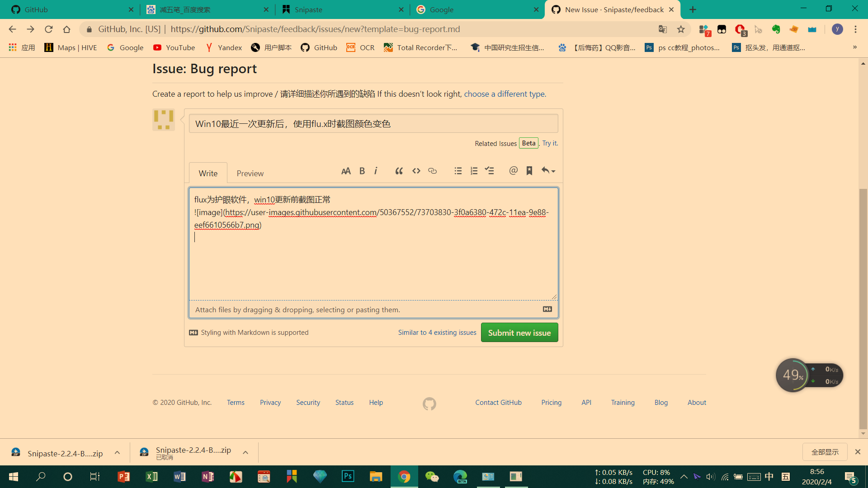The width and height of the screenshot is (868, 488).
Task: Switch to the Preview tab
Action: (250, 173)
